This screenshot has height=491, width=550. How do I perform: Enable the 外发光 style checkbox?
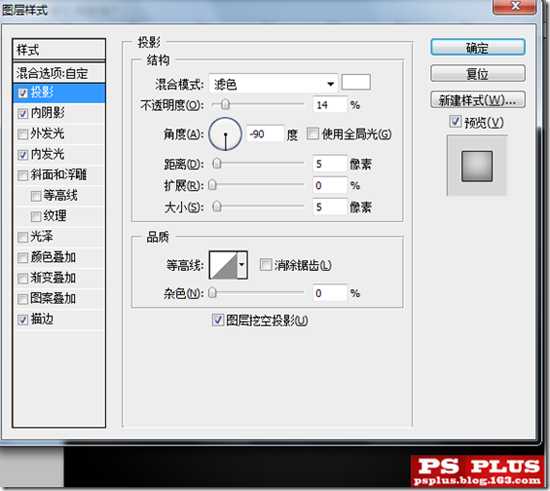pyautogui.click(x=23, y=134)
